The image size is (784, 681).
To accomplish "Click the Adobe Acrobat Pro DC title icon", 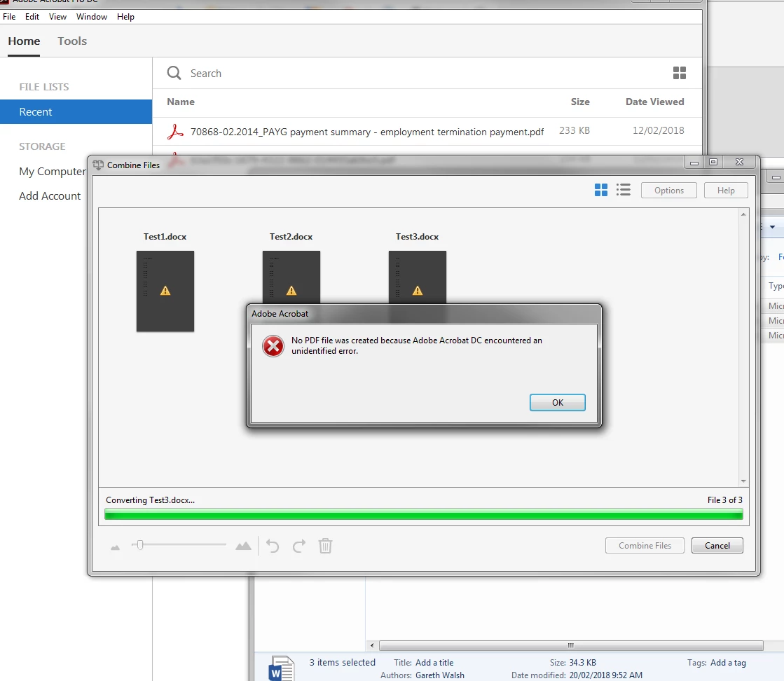I will [4, 1].
